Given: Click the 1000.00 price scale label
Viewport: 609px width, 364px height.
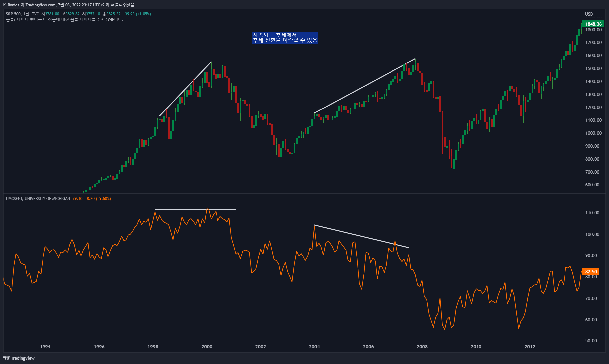Looking at the screenshot, I should click(x=594, y=133).
